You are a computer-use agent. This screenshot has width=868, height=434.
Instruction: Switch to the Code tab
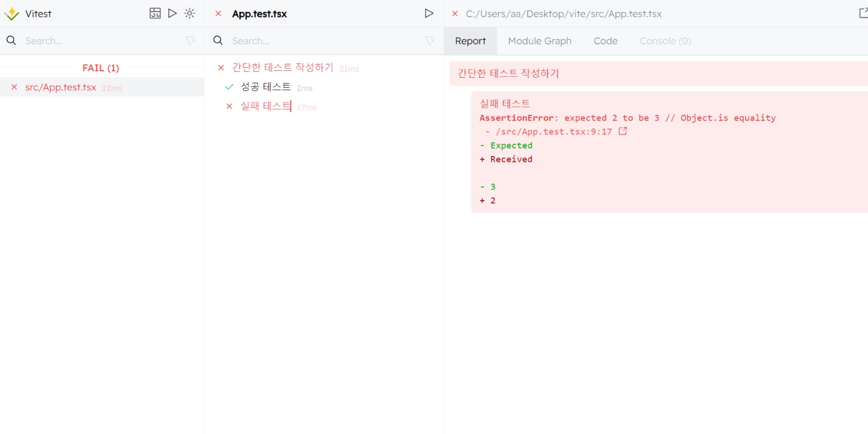point(605,41)
